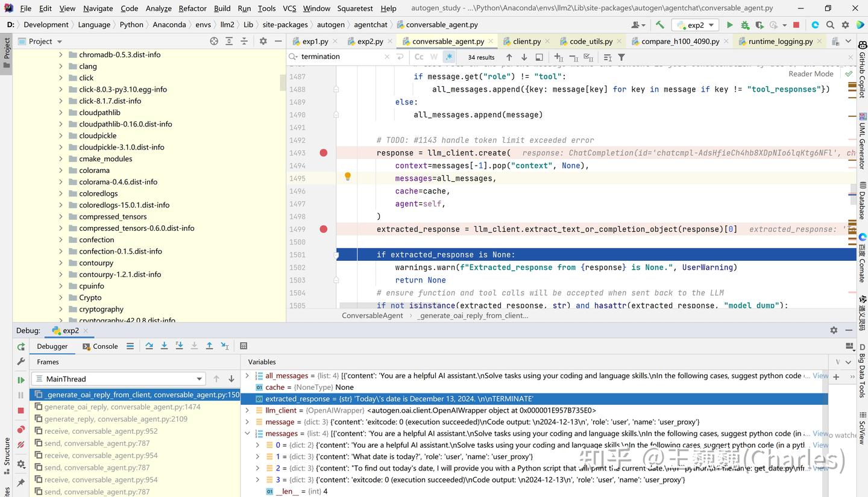
Task: Click the Debug bug icon in toolbar
Action: point(745,25)
